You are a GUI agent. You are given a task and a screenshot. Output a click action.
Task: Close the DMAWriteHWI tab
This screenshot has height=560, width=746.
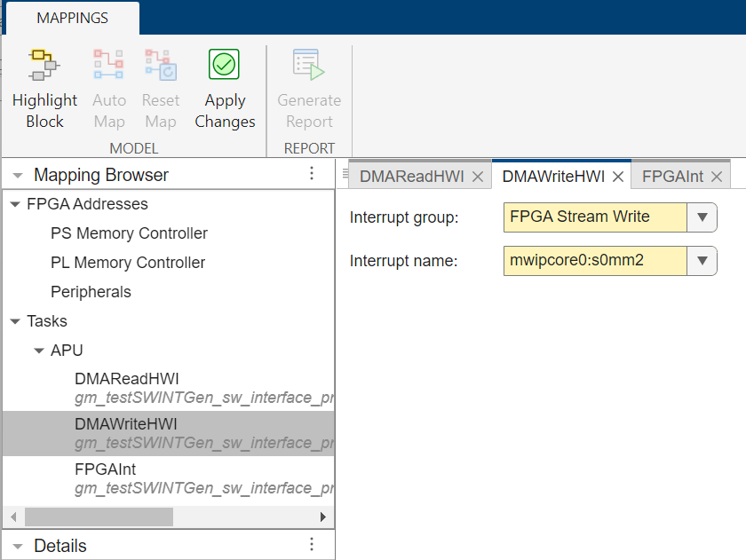tap(618, 177)
